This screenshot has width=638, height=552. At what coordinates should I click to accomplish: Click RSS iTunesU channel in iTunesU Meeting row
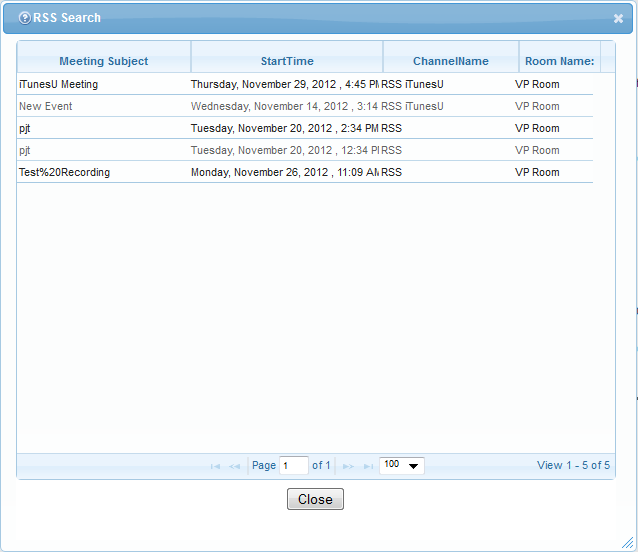point(412,84)
